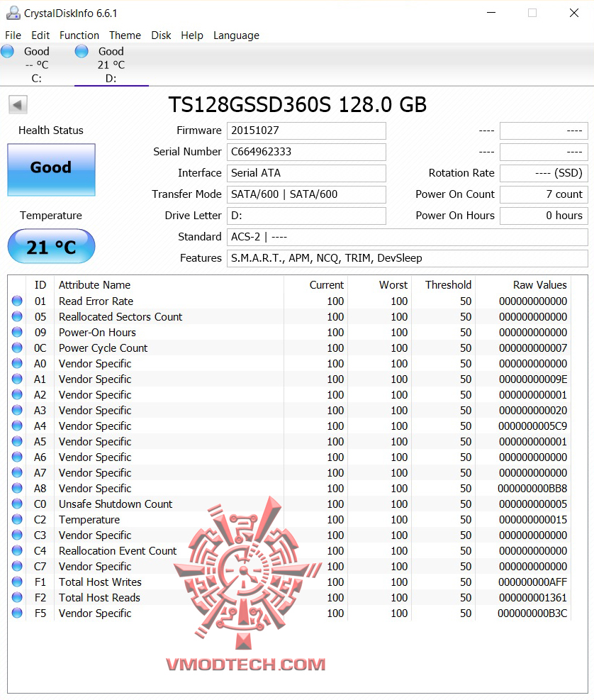Click status icon for attribute A2
The image size is (594, 700).
(17, 394)
